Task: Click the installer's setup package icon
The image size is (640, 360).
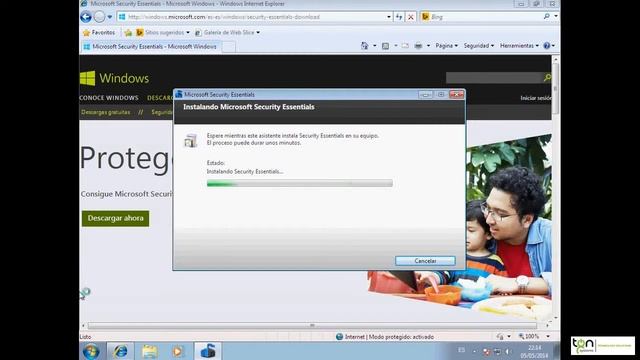Action: 190,140
